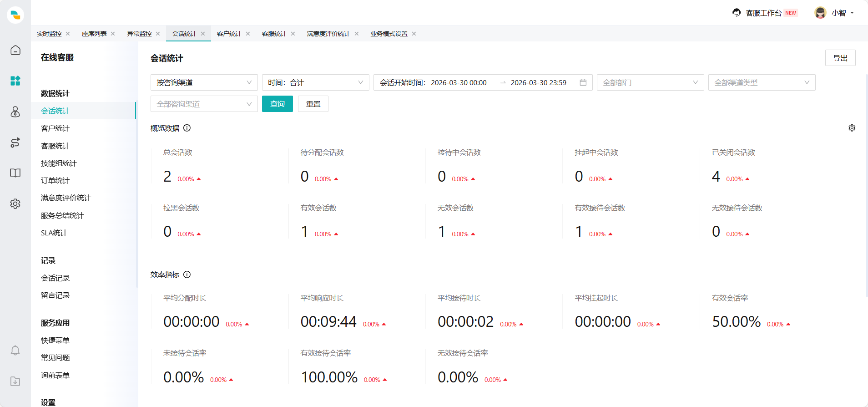868x407 pixels.
Task: Click start date 2026-03-30 00:00 field
Action: (x=459, y=82)
